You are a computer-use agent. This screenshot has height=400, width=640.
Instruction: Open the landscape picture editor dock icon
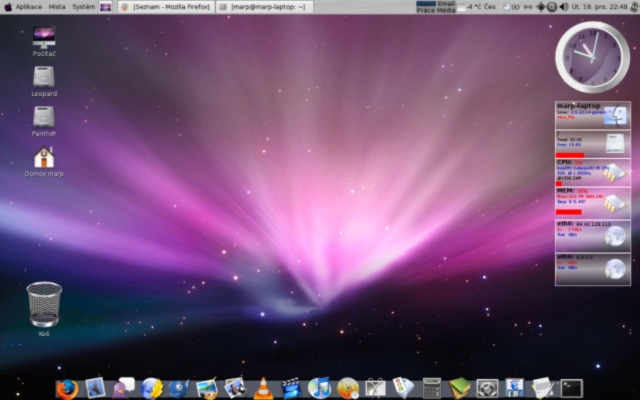[x=207, y=388]
